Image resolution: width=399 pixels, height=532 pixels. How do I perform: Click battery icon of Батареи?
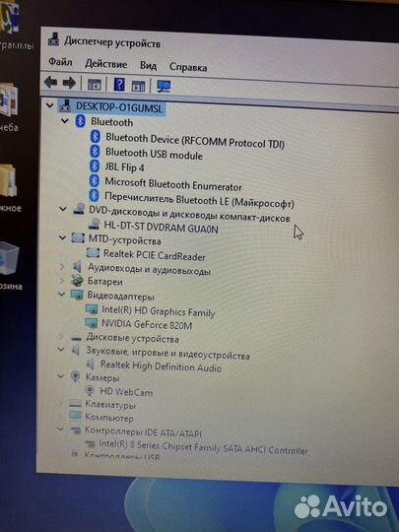(77, 280)
